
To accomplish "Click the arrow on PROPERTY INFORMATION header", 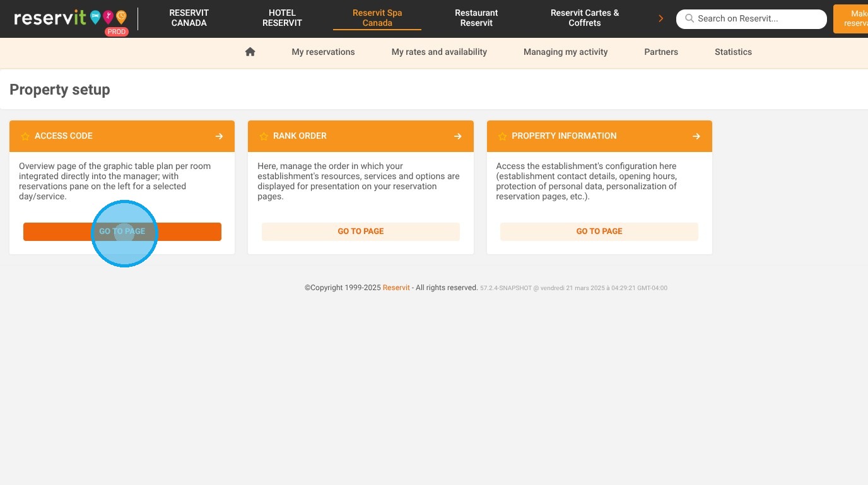I will point(696,136).
